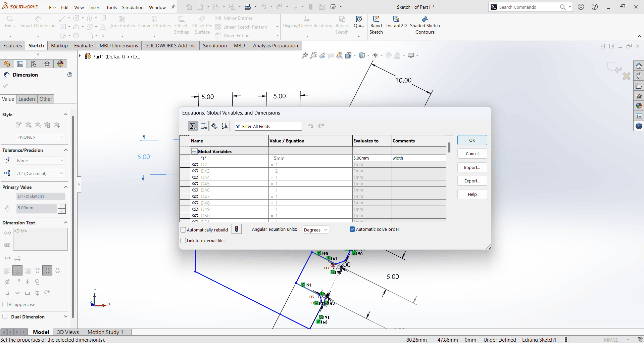Right justify the dimension text

coord(28,270)
